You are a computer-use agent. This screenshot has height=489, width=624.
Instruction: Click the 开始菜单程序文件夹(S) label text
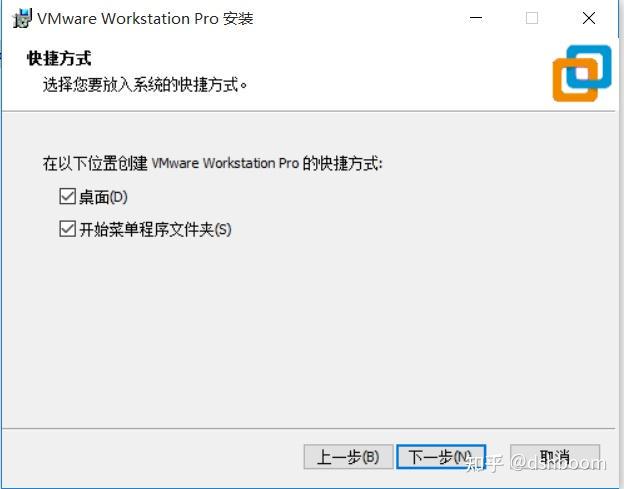(155, 230)
